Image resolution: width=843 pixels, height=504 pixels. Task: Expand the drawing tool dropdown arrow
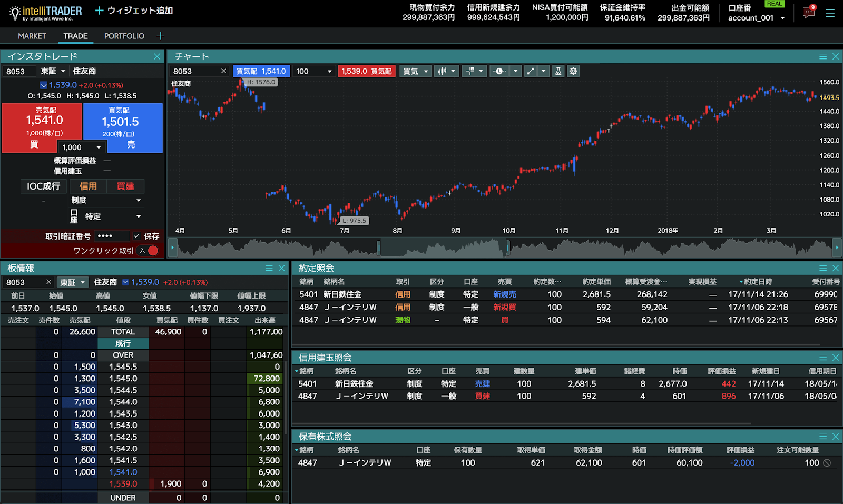tap(543, 71)
